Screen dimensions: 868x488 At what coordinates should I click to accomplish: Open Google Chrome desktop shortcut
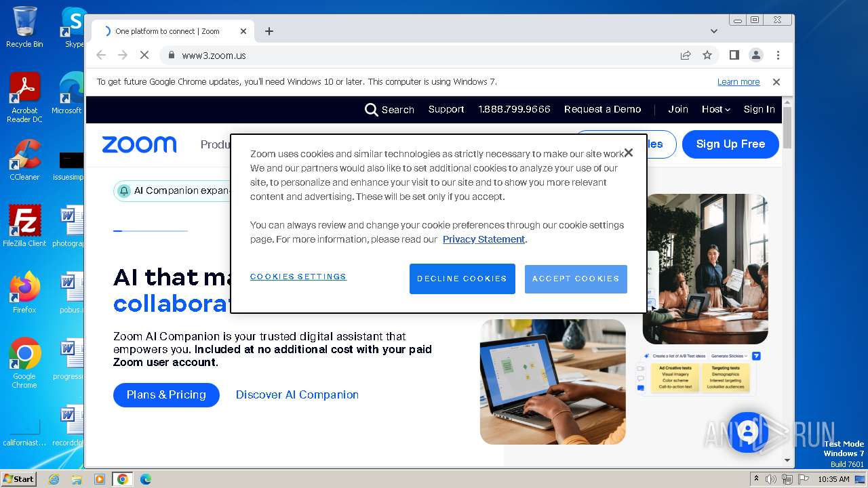coord(24,363)
